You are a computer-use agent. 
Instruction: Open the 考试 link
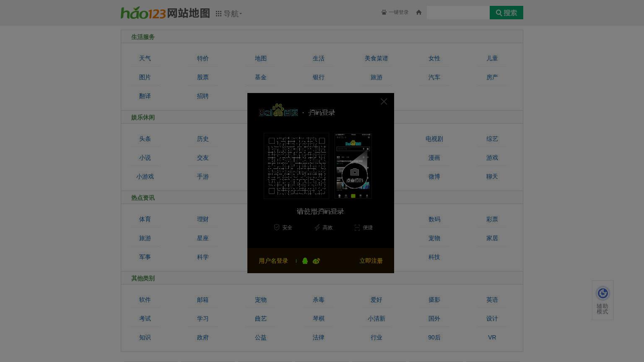pyautogui.click(x=145, y=318)
